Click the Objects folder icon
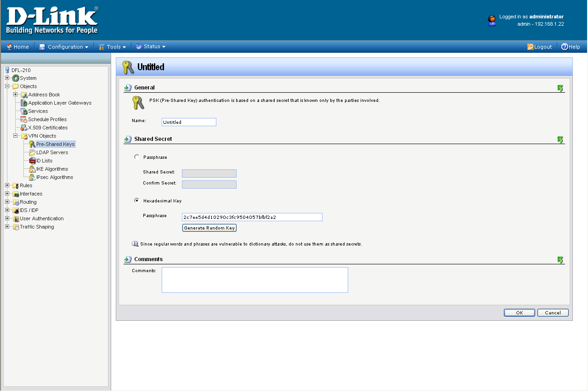This screenshot has width=588, height=391. pyautogui.click(x=16, y=86)
